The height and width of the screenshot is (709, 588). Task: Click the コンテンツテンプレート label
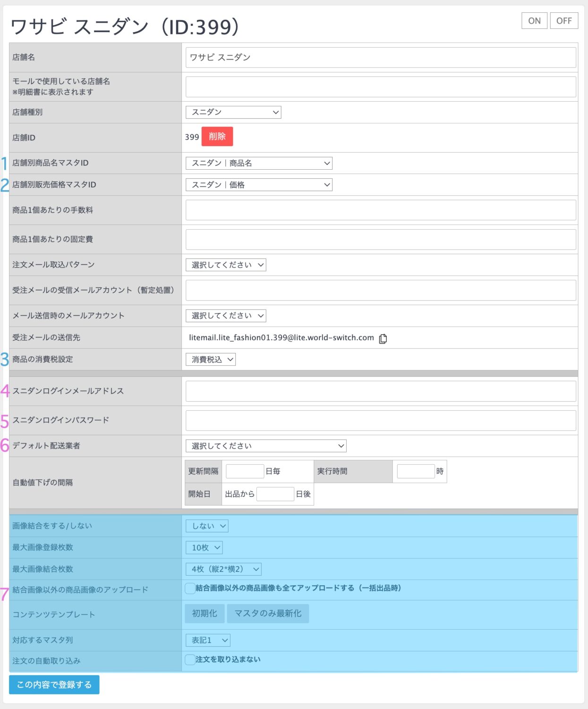(54, 614)
